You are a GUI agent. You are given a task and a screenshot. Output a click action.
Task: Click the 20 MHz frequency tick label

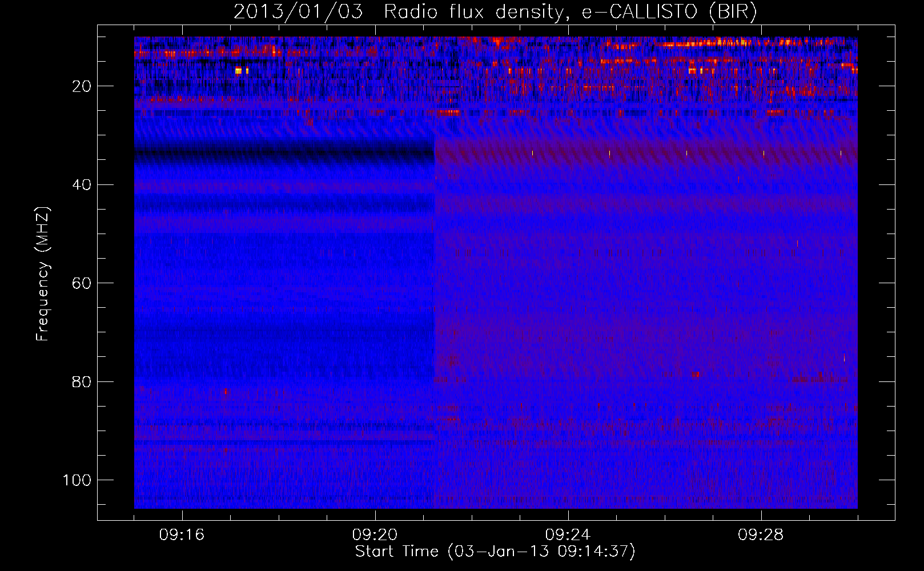pos(82,86)
